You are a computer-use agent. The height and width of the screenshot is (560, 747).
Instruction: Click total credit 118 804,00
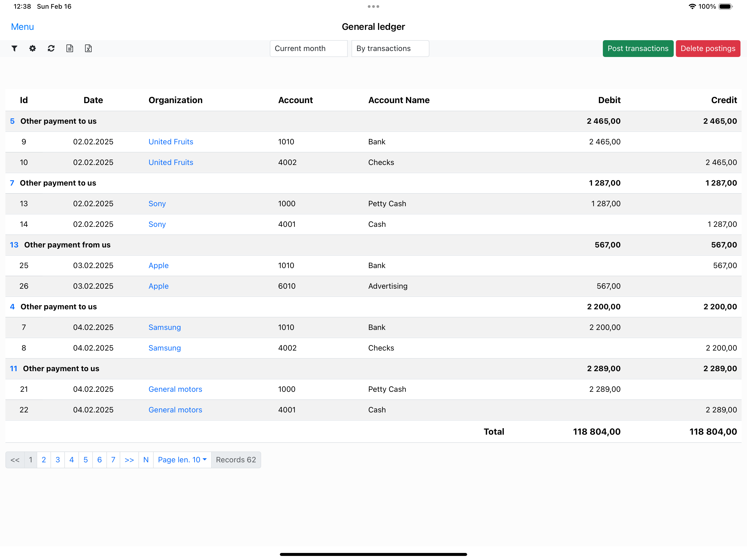(713, 432)
